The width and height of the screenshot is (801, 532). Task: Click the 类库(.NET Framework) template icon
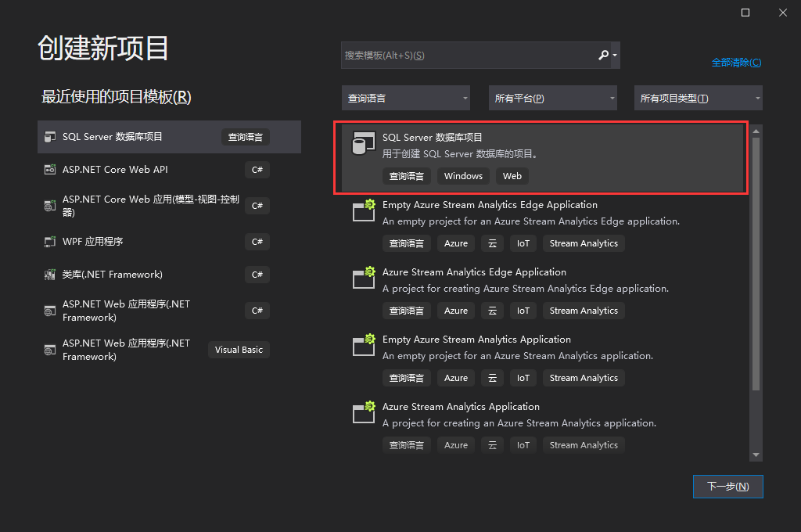click(x=49, y=275)
